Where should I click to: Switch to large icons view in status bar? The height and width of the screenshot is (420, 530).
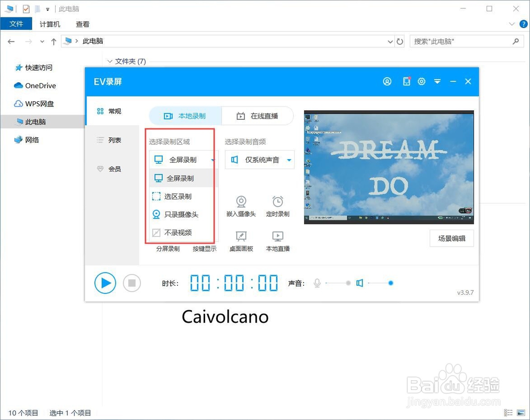click(x=521, y=413)
